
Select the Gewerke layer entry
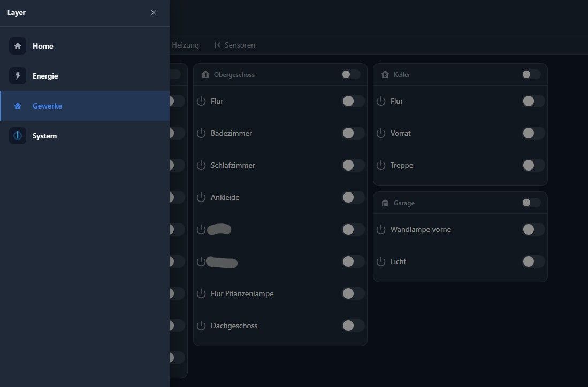tap(85, 106)
